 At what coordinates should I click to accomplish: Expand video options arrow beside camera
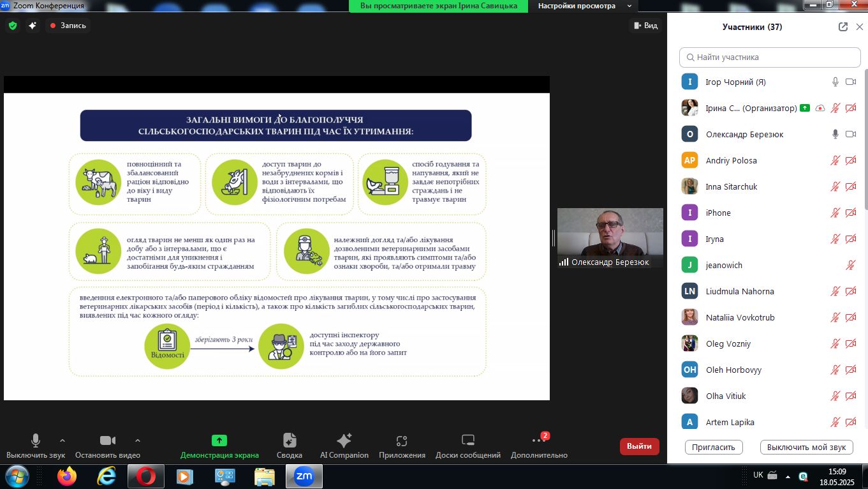click(x=138, y=440)
